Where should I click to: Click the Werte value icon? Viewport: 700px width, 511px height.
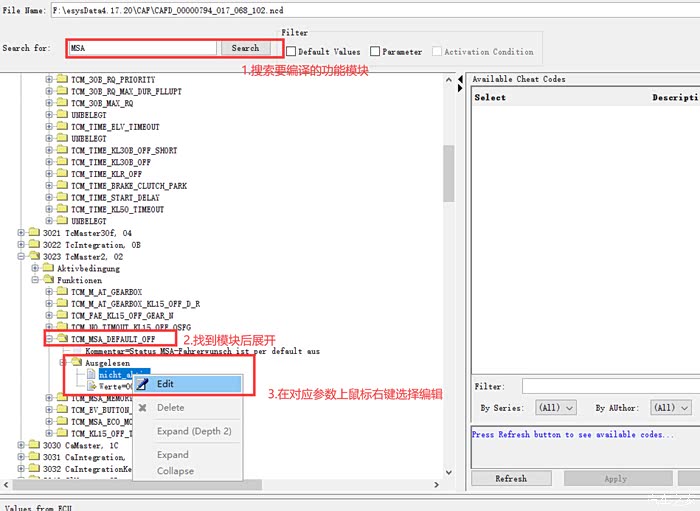click(x=92, y=386)
